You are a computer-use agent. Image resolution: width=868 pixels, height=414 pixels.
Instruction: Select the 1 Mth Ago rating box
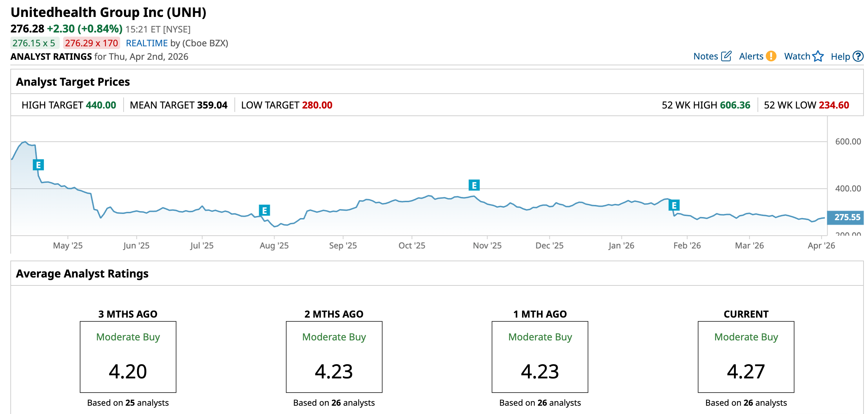coord(540,357)
